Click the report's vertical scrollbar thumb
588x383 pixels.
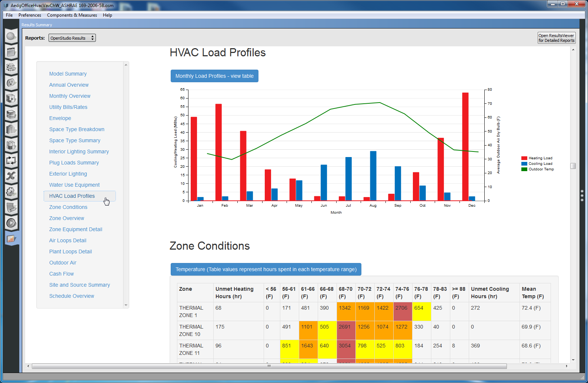(573, 166)
